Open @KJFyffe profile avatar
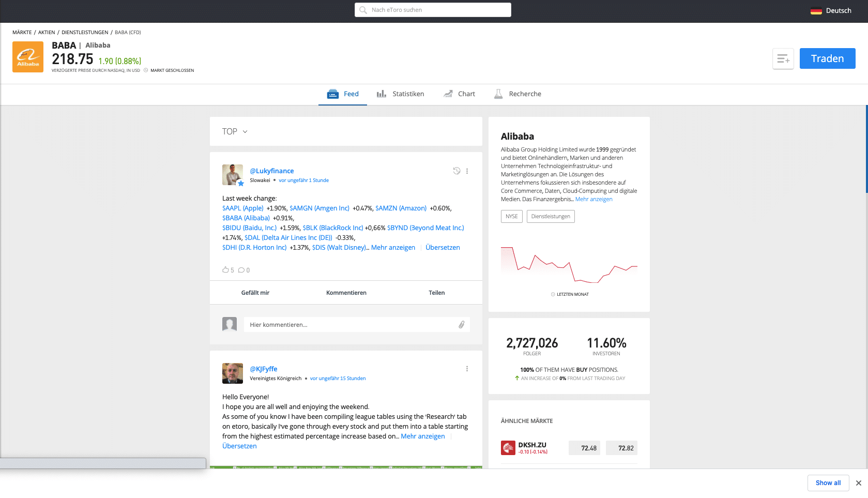868x498 pixels. [x=233, y=373]
